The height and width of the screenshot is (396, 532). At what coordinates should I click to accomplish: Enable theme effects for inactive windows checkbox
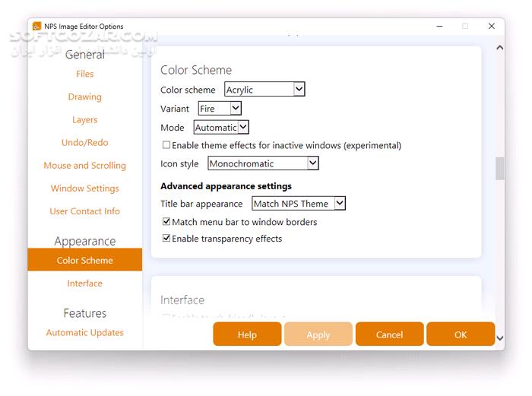pos(166,145)
